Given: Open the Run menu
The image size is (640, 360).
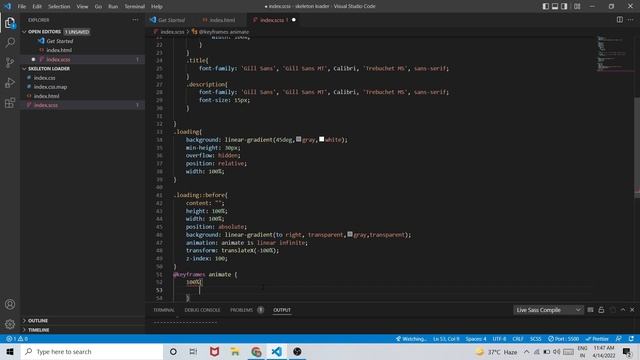Looking at the screenshot, I should click(x=113, y=6).
